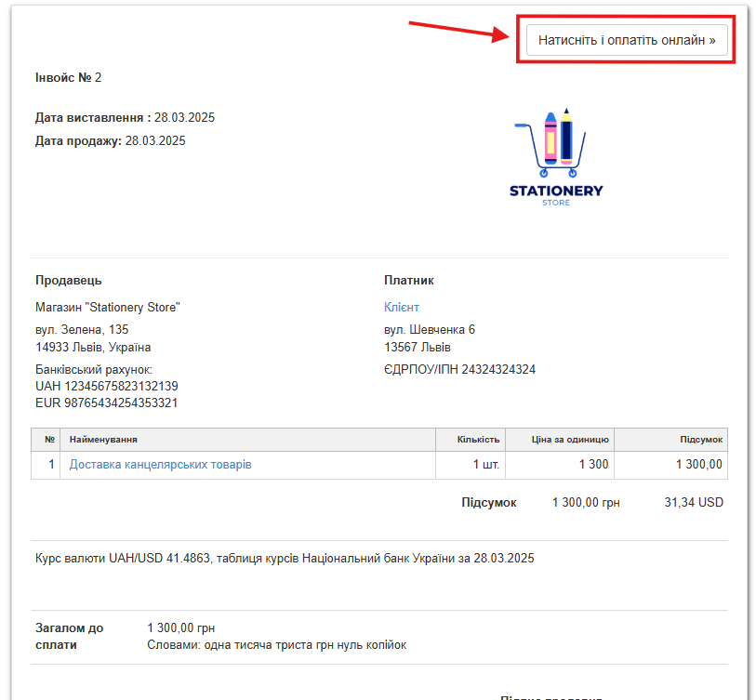The height and width of the screenshot is (700, 756).
Task: Click the 31,34 USD subtotal value
Action: (x=693, y=503)
